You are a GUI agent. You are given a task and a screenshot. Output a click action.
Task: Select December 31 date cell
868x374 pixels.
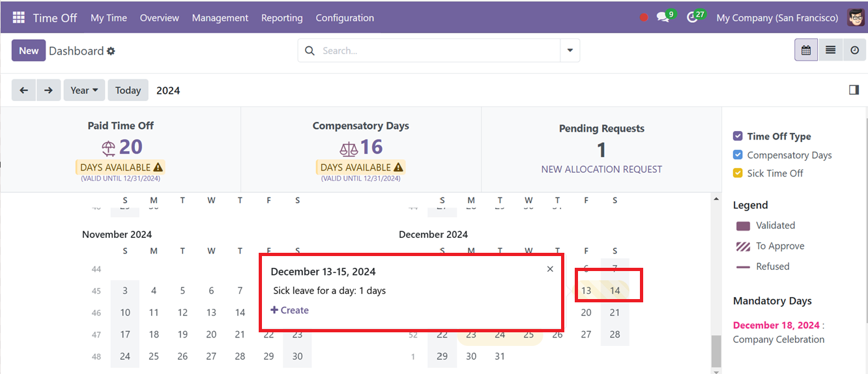click(x=500, y=356)
